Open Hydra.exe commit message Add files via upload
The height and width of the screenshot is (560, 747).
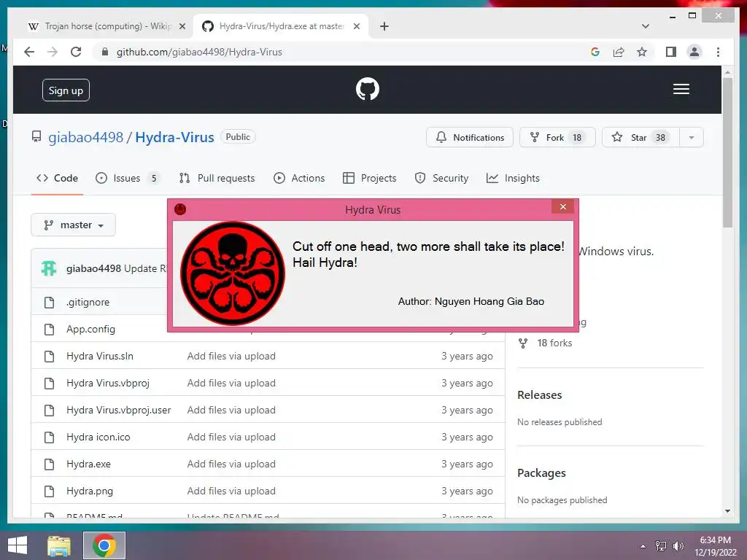point(231,464)
